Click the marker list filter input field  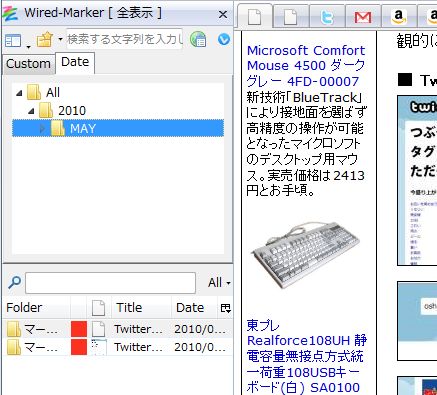pyautogui.click(x=110, y=283)
